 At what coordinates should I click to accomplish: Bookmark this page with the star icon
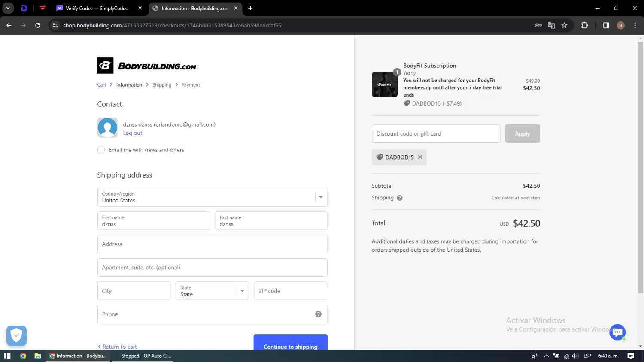[x=565, y=25]
